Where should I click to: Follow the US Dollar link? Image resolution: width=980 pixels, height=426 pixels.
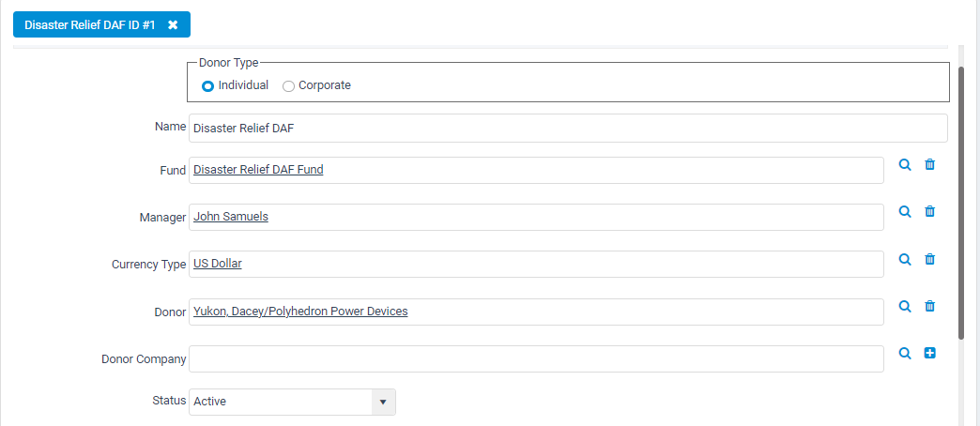218,264
